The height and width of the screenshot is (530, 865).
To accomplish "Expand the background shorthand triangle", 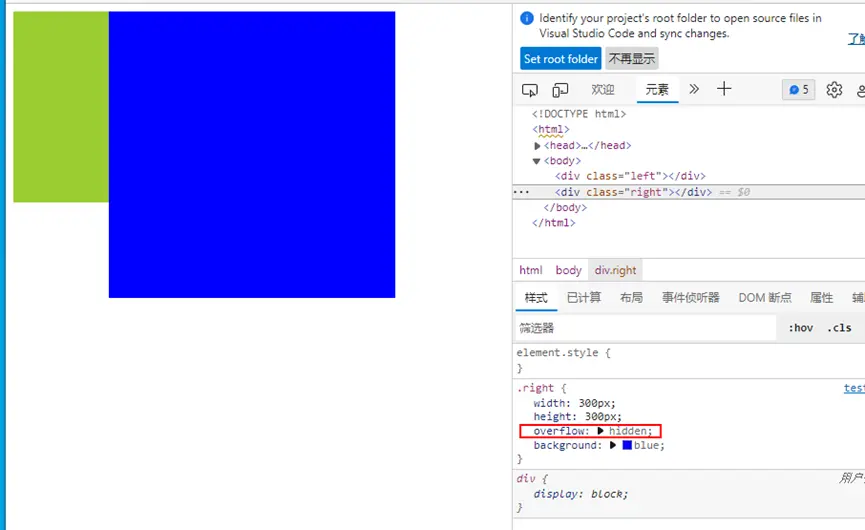I will click(x=612, y=445).
